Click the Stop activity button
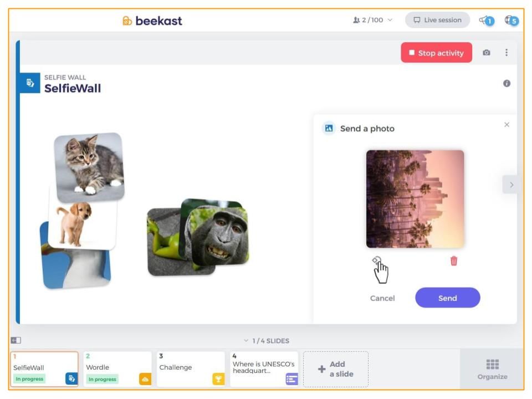 [436, 53]
